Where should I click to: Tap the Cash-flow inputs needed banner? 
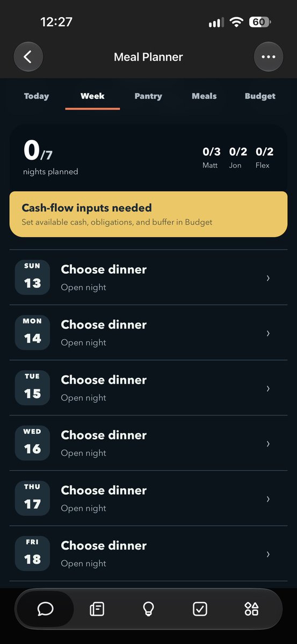pyautogui.click(x=148, y=214)
